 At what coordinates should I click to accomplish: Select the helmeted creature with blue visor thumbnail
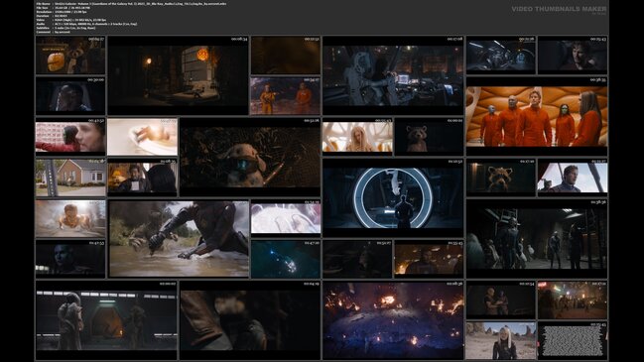[250, 157]
